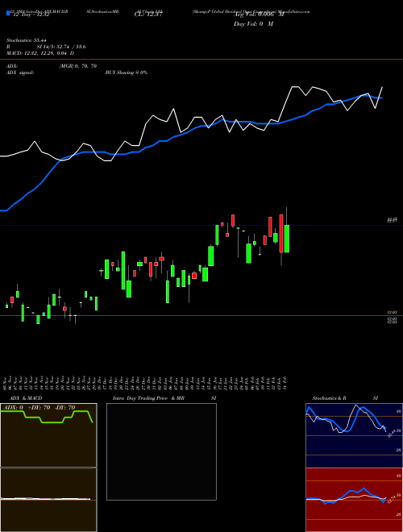The image size is (403, 532).
Task: Click the 'Intra Day Trading Price & MR' title
Action: (x=149, y=398)
